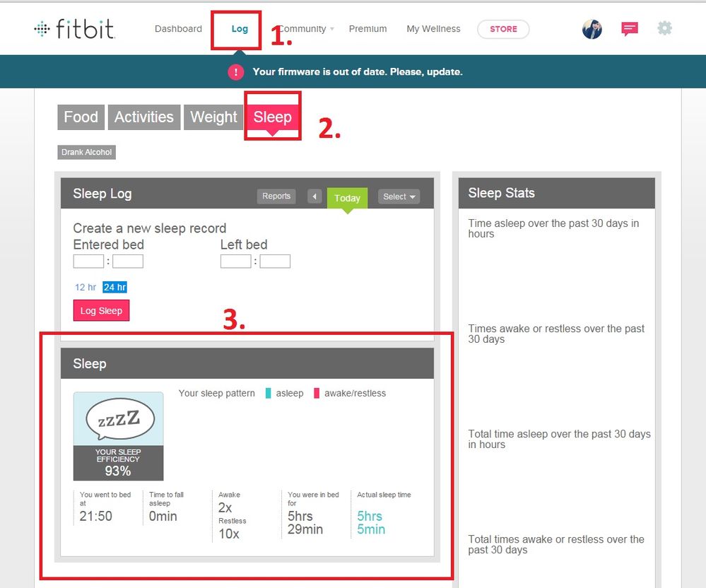Click the 21:50 bedtime value
Image resolution: width=706 pixels, height=588 pixels.
pyautogui.click(x=96, y=516)
